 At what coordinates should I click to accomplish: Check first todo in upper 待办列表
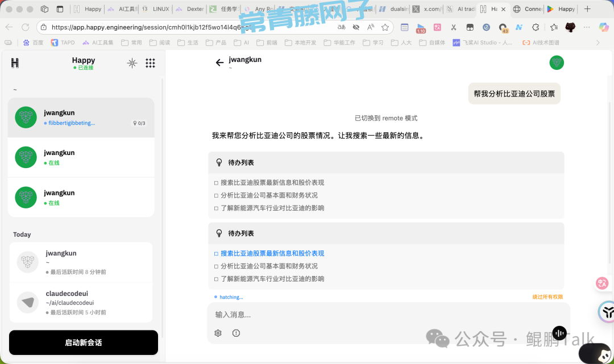click(x=216, y=183)
